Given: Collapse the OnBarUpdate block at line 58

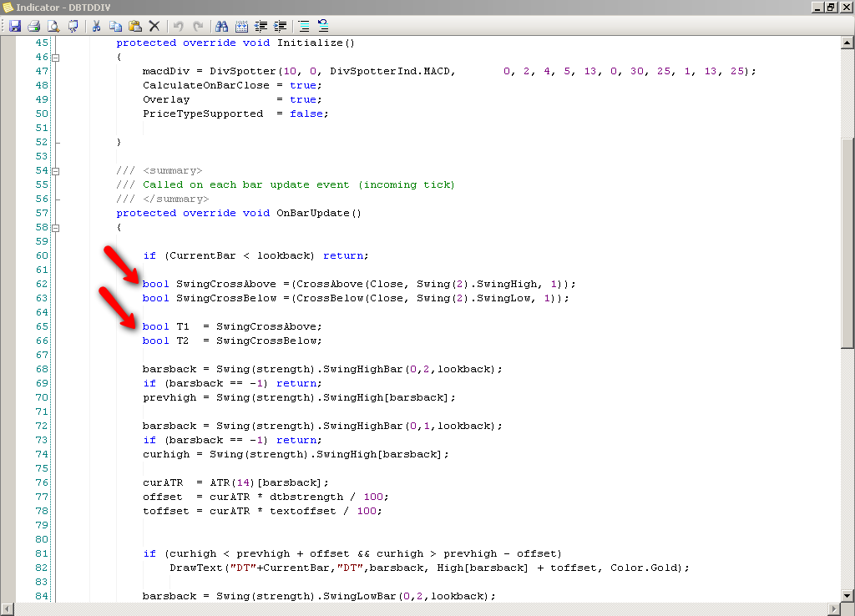Looking at the screenshot, I should pyautogui.click(x=56, y=227).
